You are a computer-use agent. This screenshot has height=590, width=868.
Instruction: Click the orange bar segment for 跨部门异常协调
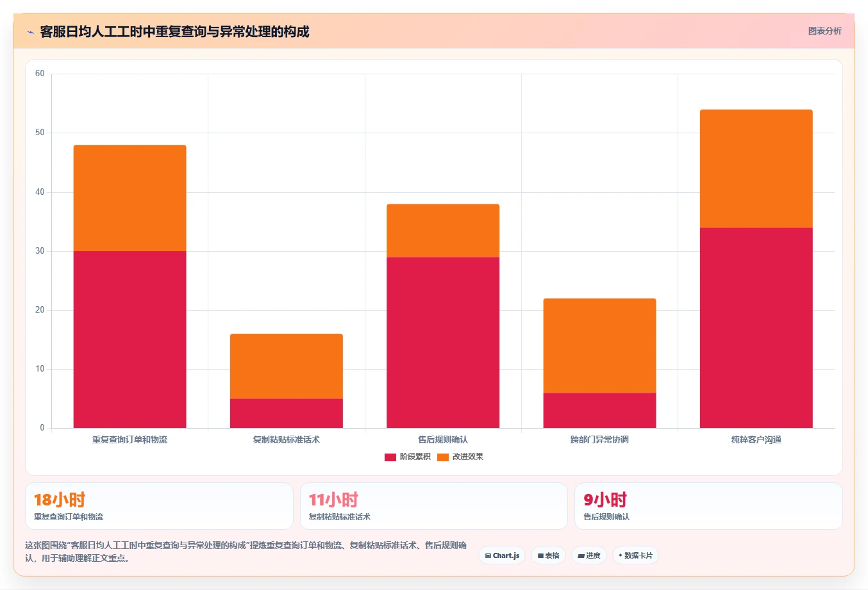pyautogui.click(x=599, y=346)
